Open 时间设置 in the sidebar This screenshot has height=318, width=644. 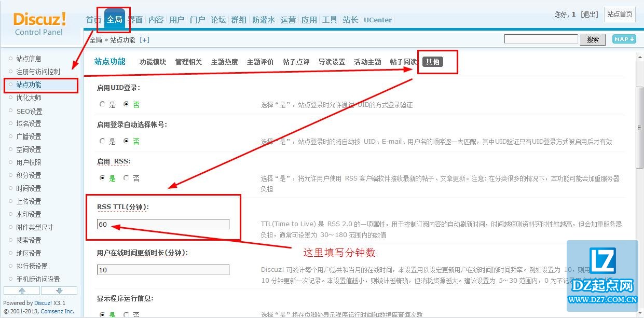[29, 188]
